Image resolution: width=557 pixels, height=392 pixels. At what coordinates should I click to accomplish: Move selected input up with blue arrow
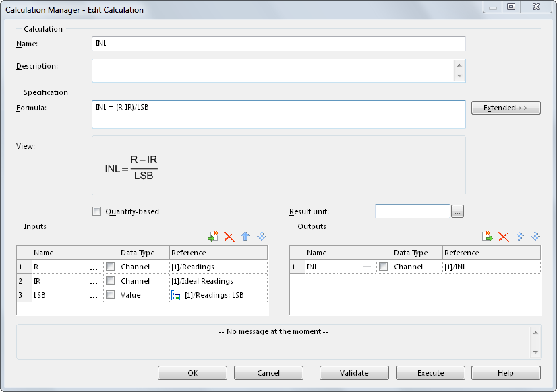(x=245, y=237)
